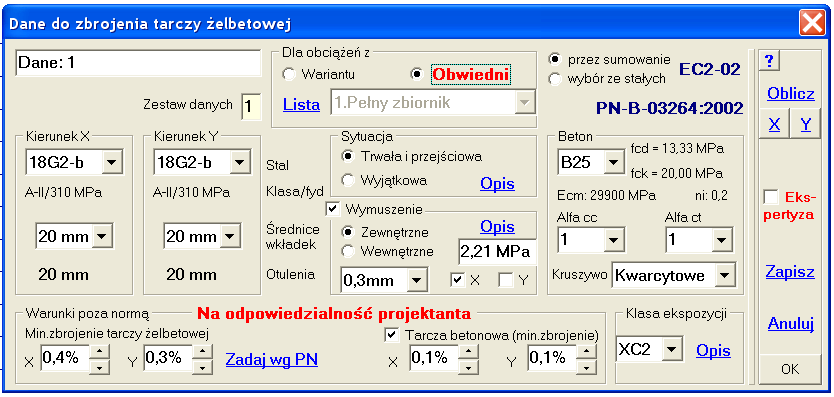834x397 pixels.
Task: Open Opis link beside Klasa ekspozycji
Action: point(713,351)
